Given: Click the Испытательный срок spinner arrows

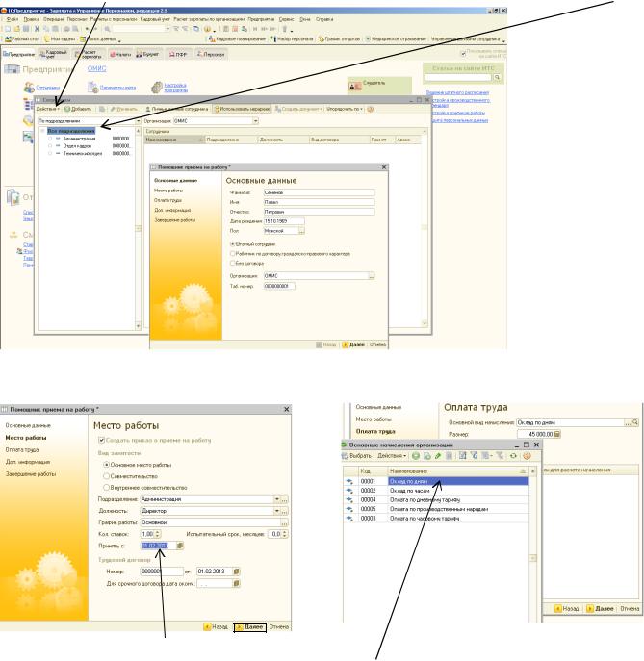Looking at the screenshot, I should point(285,534).
